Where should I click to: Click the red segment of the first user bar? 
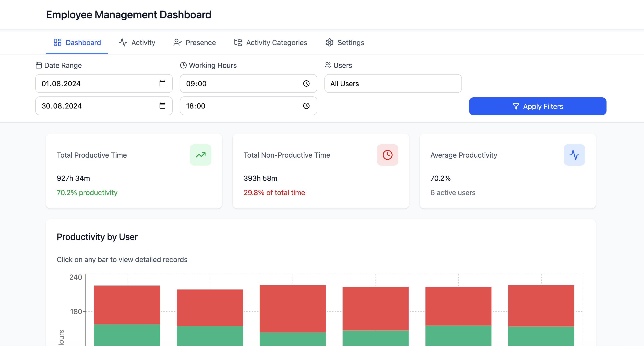click(127, 305)
